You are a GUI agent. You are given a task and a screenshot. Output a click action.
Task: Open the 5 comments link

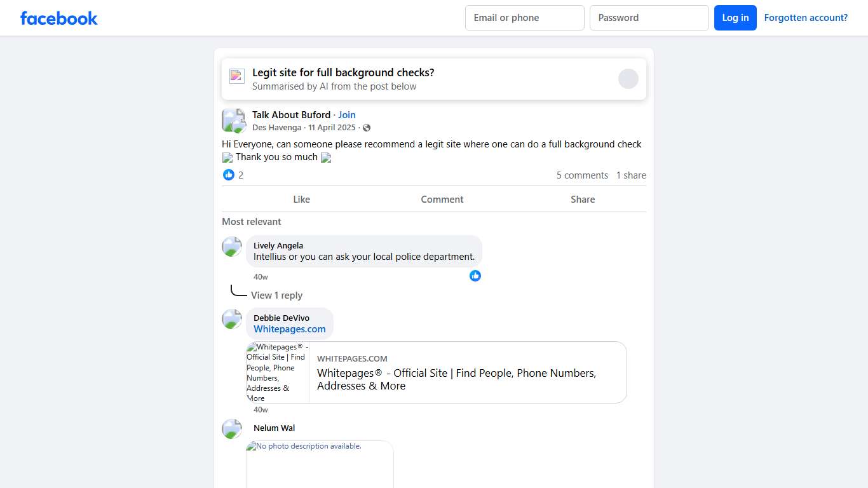582,175
